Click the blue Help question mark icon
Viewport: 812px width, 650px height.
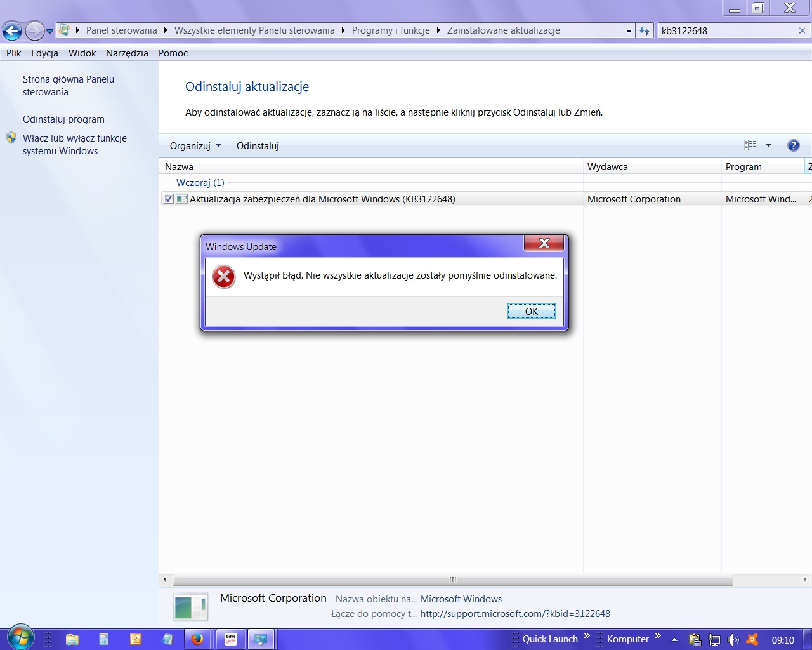(793, 145)
